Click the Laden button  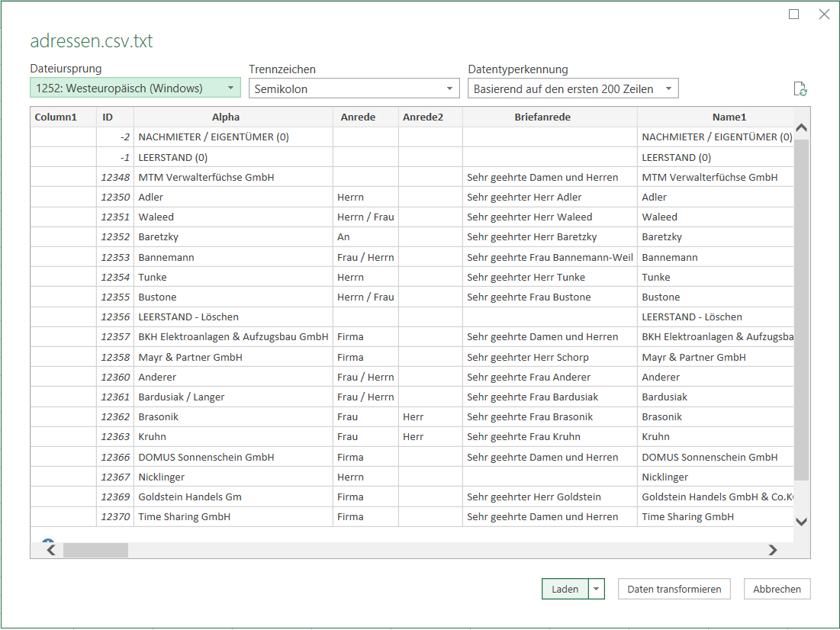565,589
